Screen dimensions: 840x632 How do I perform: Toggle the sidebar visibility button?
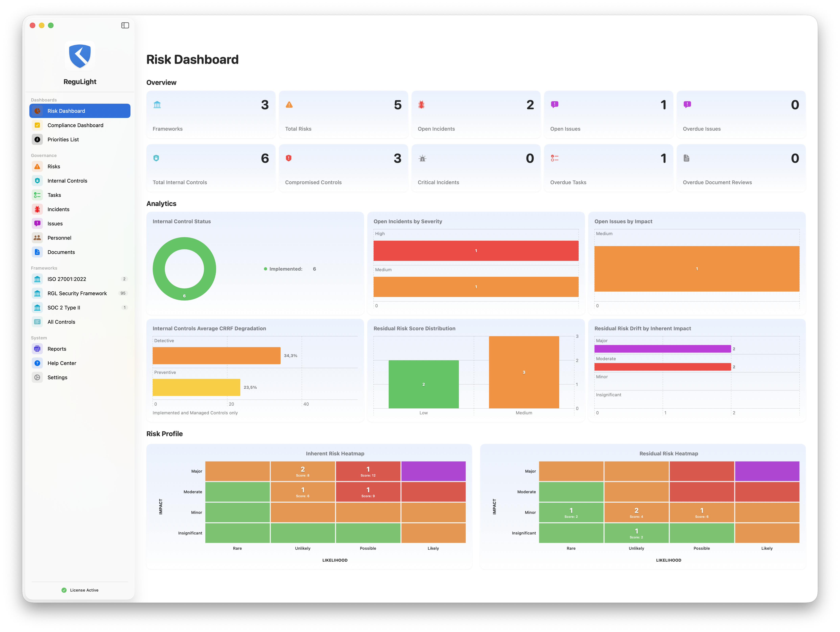tap(125, 25)
